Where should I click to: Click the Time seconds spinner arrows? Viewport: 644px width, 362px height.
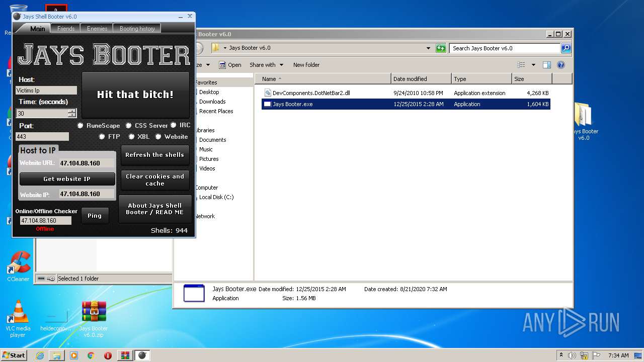72,113
